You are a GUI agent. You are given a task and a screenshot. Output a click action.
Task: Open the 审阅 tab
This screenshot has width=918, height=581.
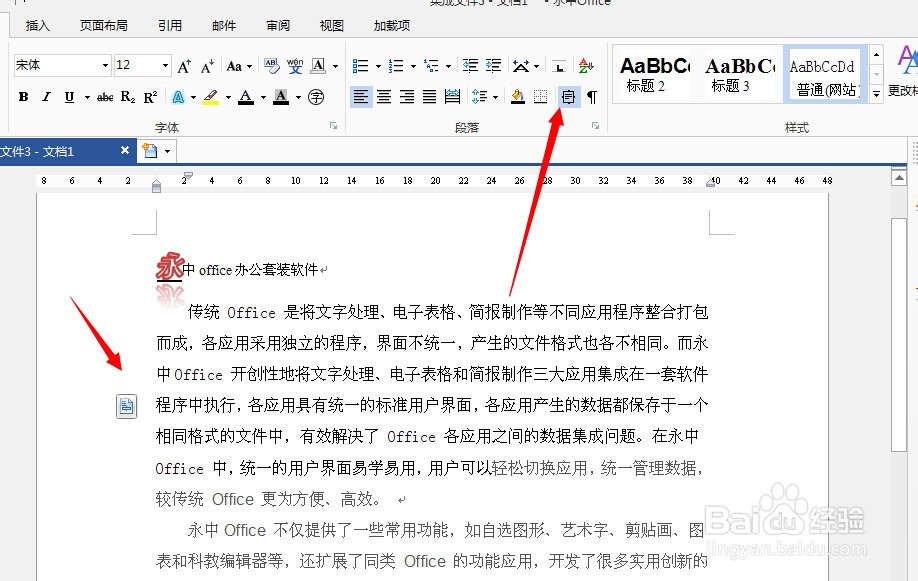[278, 26]
